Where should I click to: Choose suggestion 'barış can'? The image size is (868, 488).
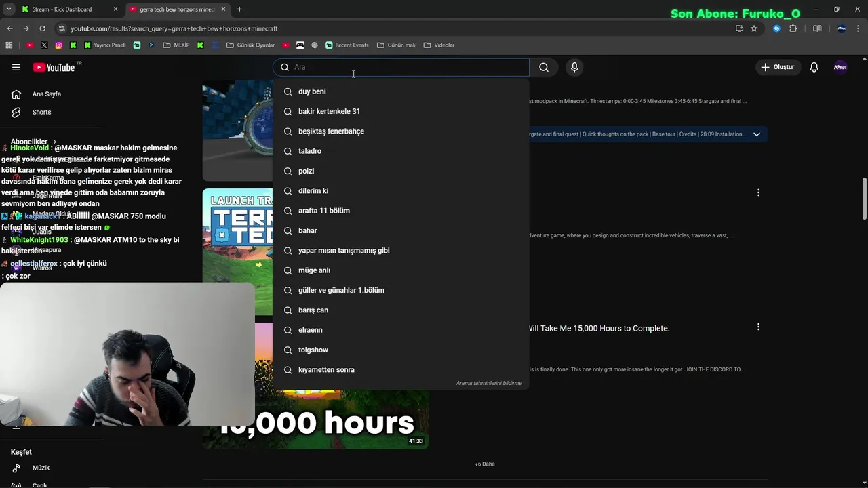pos(401,310)
